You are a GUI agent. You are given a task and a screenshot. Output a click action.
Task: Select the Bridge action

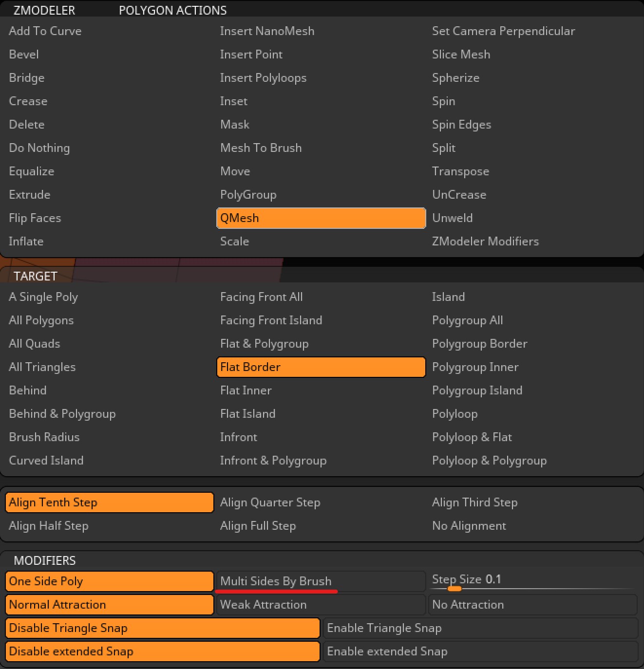(x=27, y=77)
